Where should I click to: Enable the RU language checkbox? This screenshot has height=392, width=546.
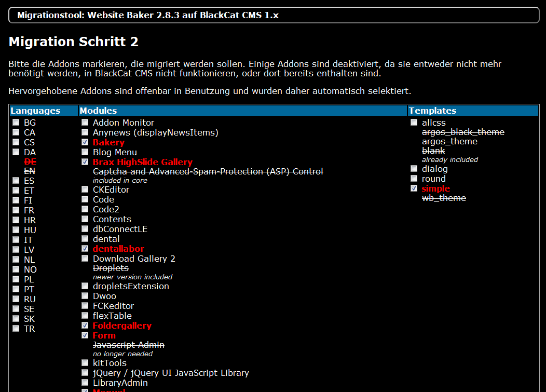[x=16, y=299]
